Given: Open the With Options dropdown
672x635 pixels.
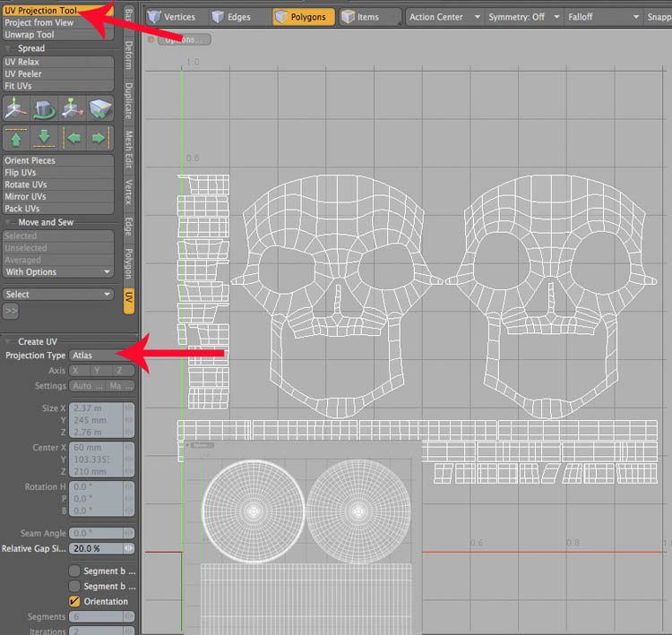Looking at the screenshot, I should [58, 272].
